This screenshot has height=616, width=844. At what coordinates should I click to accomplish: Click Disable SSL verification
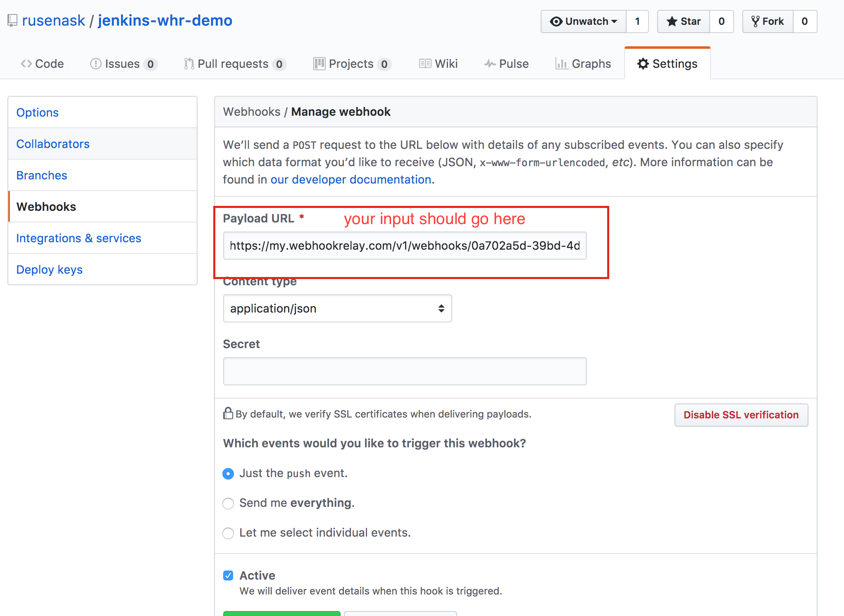tap(741, 415)
